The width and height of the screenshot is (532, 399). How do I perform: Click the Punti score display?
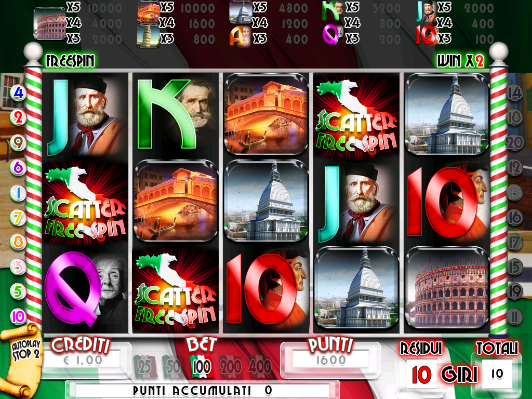(x=330, y=360)
